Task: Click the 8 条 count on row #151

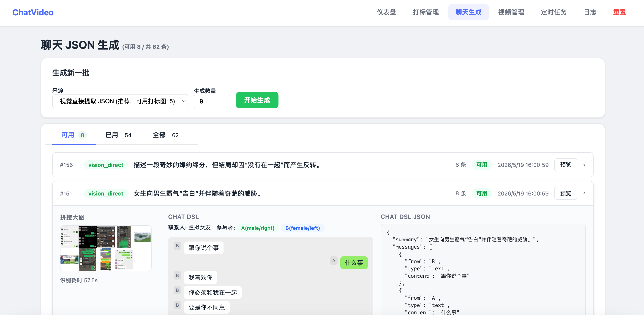Action: point(461,193)
